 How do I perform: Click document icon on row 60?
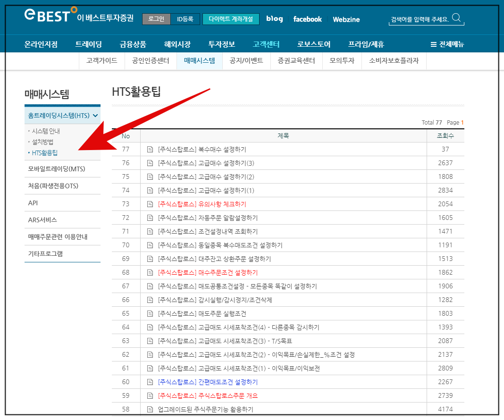(150, 382)
